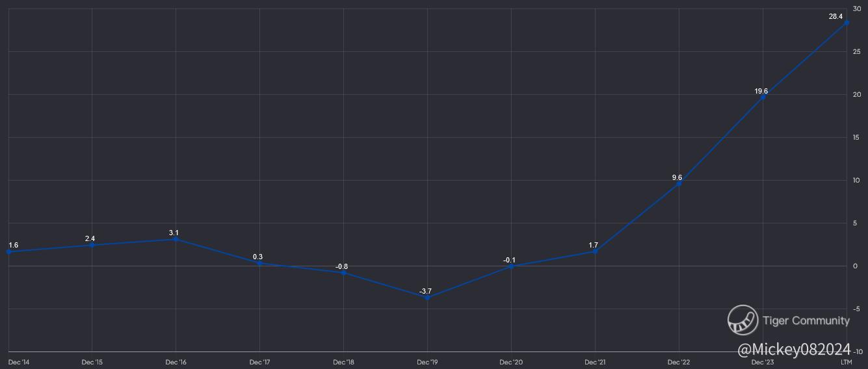Click the 19.6 value label

click(x=761, y=92)
